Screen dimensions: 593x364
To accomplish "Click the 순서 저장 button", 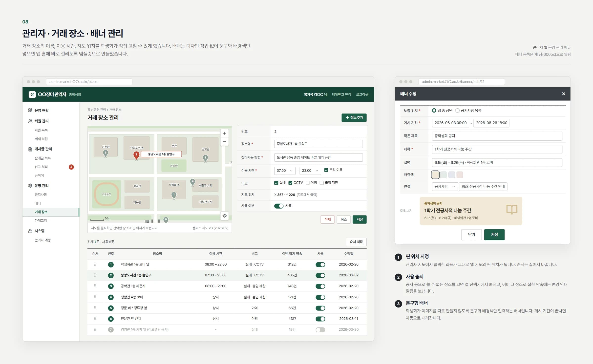I will tap(356, 242).
